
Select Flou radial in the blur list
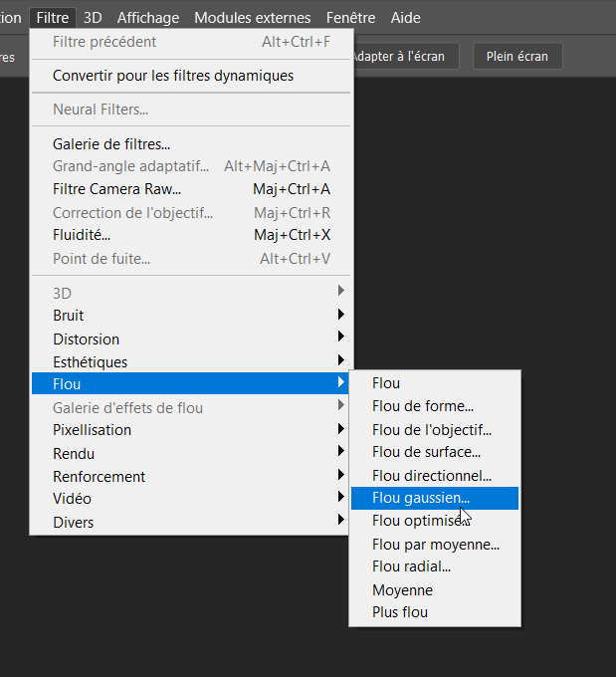(411, 566)
